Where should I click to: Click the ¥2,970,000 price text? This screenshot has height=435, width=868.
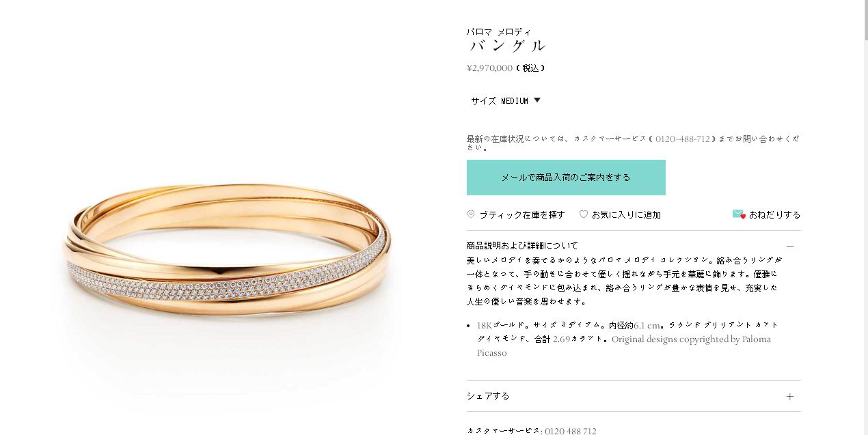tap(489, 68)
